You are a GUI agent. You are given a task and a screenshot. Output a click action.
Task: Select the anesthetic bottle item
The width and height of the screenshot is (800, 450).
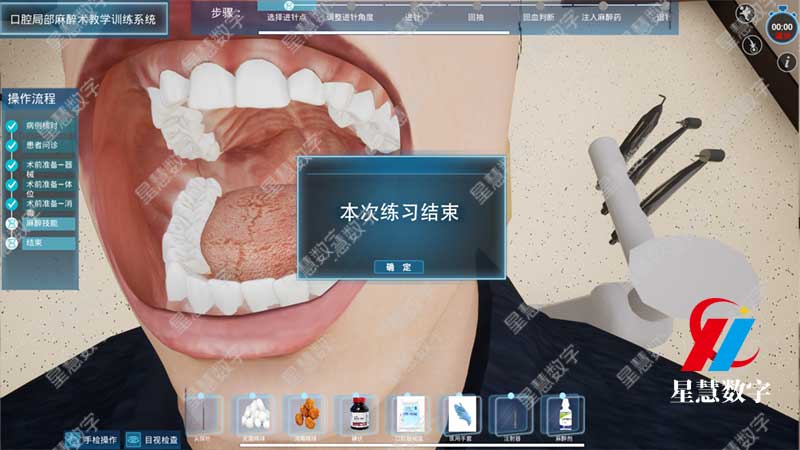click(562, 413)
